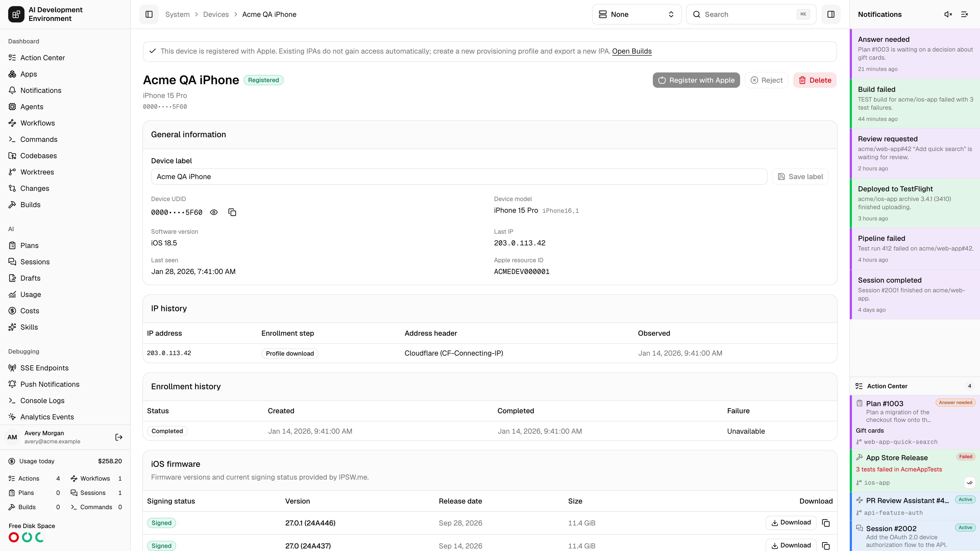The image size is (980, 551).
Task: Save the device label
Action: click(800, 177)
